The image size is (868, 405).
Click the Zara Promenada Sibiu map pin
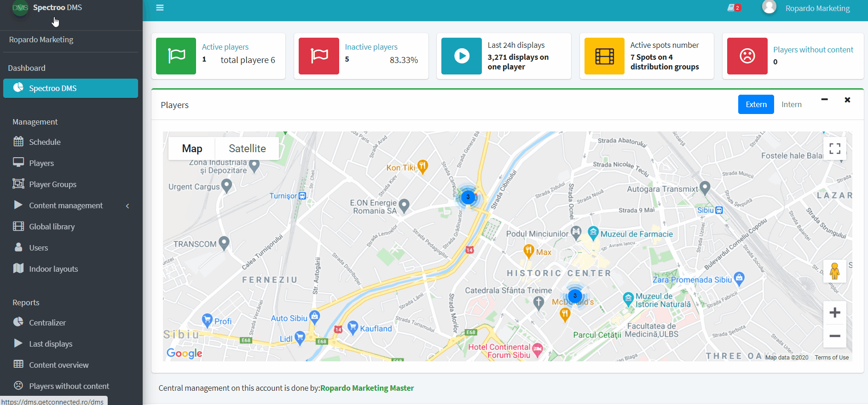[739, 278]
